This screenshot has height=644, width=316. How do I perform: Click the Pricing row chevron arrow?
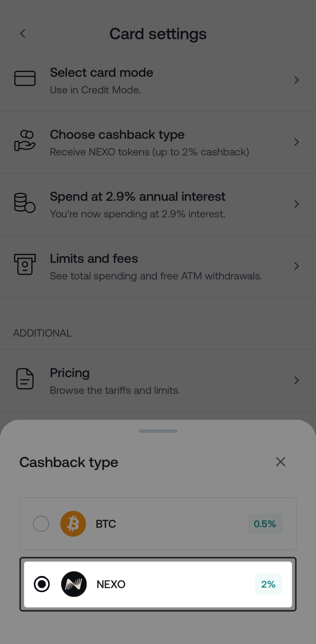click(296, 380)
